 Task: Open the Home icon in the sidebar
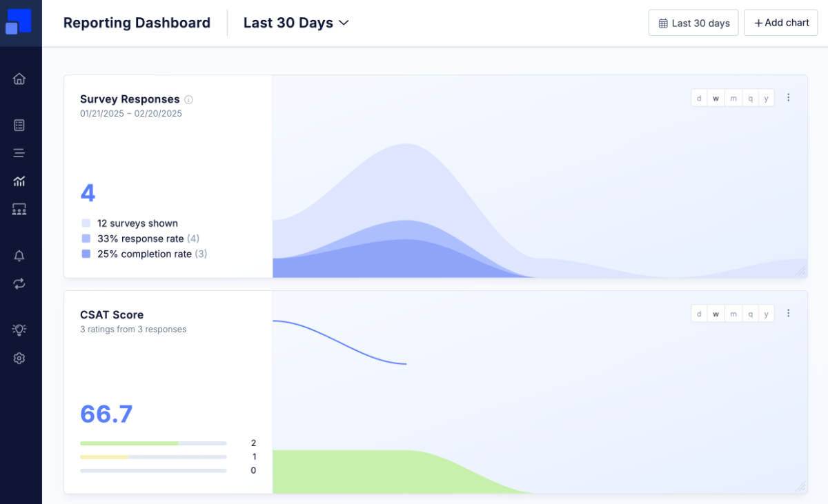pyautogui.click(x=19, y=79)
